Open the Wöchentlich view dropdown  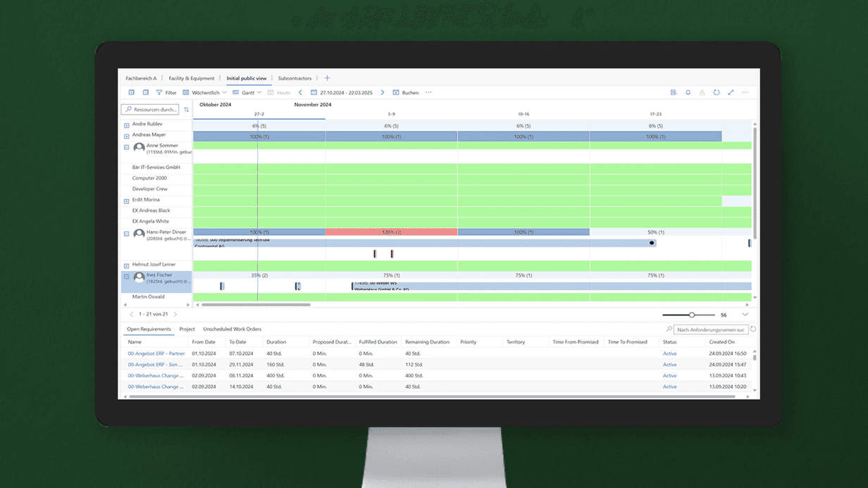(204, 92)
